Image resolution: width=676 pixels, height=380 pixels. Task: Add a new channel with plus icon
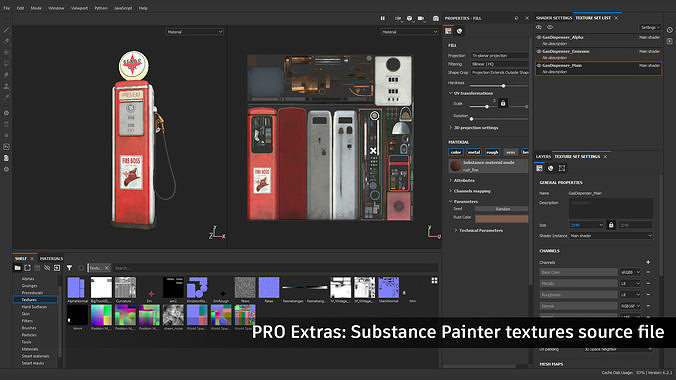click(648, 262)
